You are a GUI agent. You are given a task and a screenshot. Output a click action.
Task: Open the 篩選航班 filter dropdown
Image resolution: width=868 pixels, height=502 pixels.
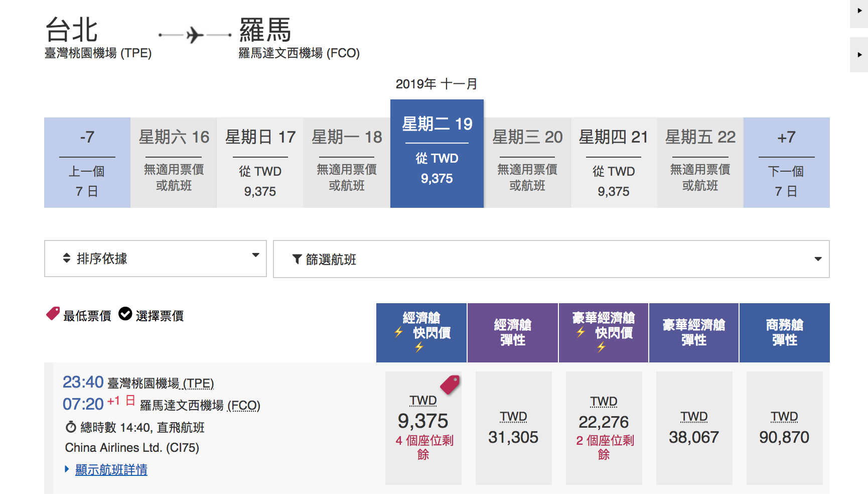click(x=551, y=259)
